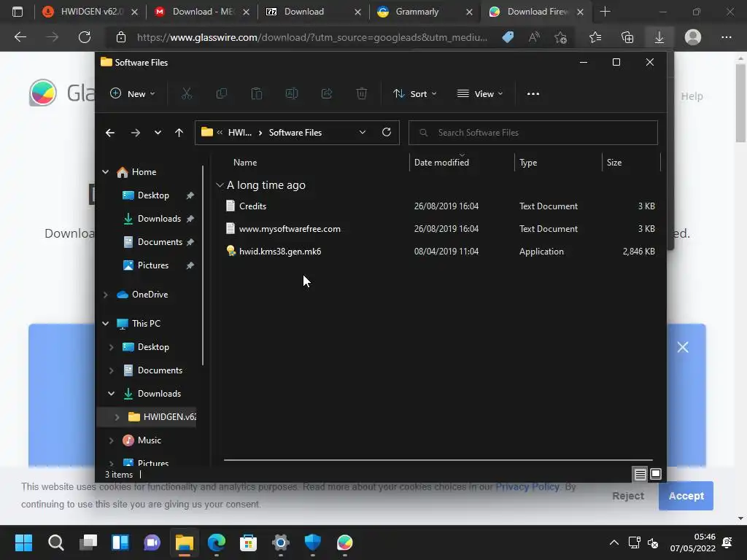
Task: Click the Delete trash icon in Explorer toolbar
Action: click(362, 94)
